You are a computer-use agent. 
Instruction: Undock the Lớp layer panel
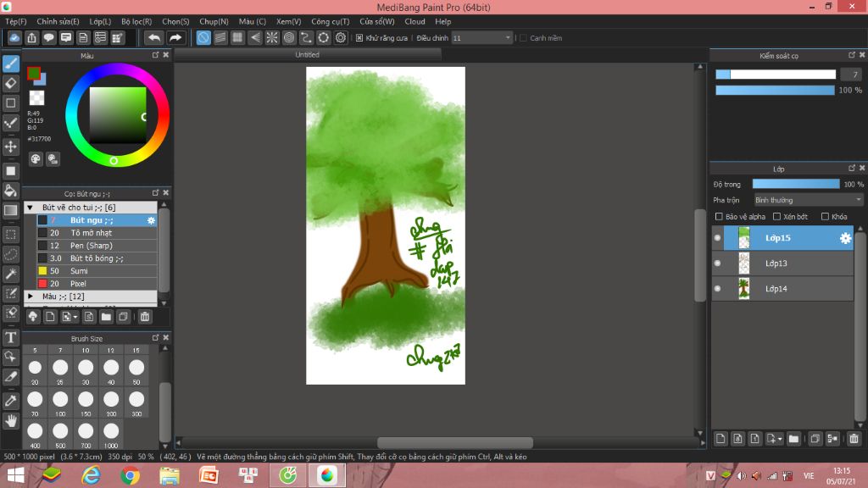[851, 169]
